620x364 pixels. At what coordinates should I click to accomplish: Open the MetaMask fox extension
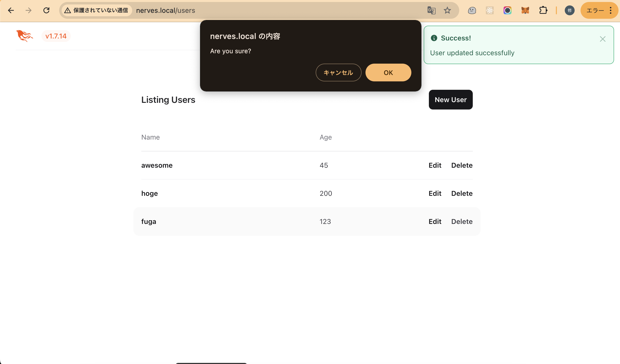pos(525,10)
